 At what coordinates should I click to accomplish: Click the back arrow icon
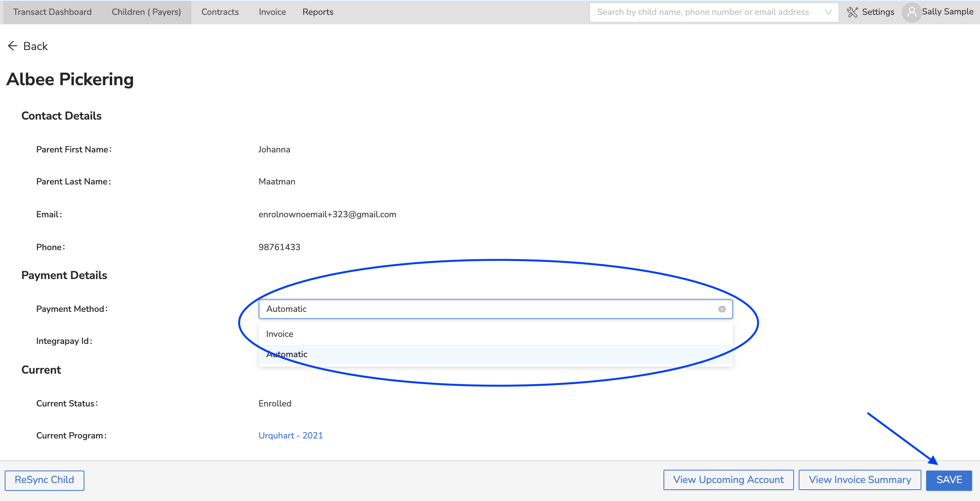click(13, 46)
